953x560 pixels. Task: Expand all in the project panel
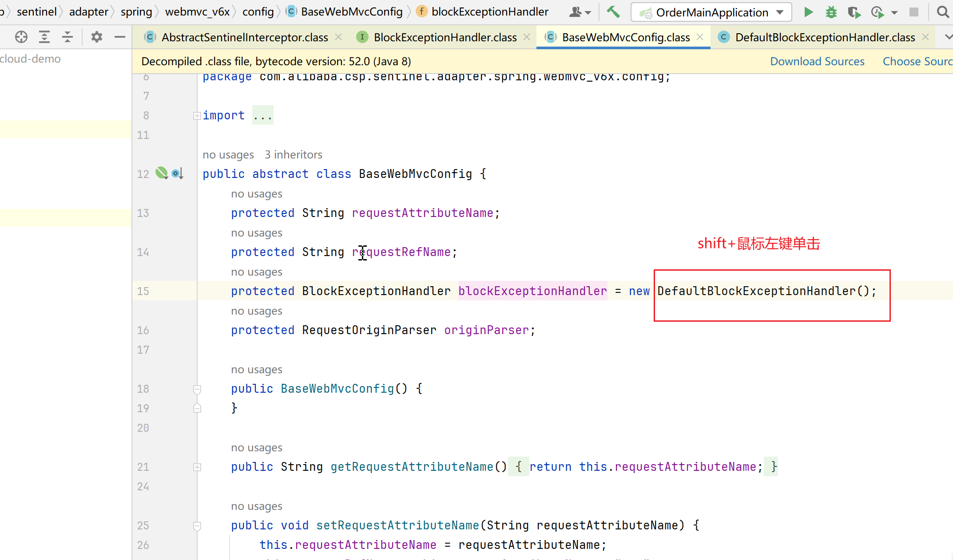(x=44, y=37)
